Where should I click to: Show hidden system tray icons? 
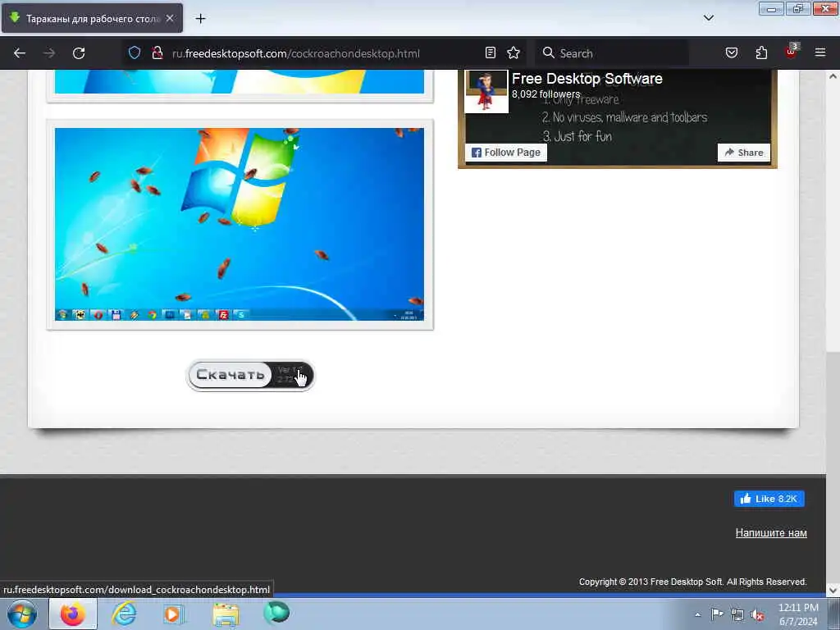pyautogui.click(x=697, y=614)
